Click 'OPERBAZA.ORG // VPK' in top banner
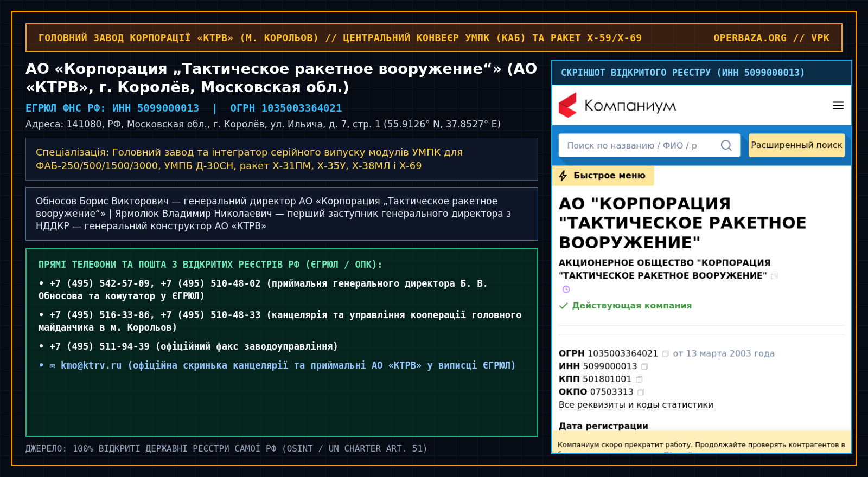868x477 pixels. 771,38
